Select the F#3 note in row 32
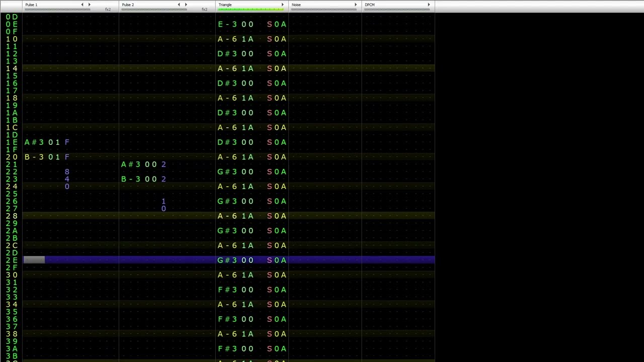Image resolution: width=644 pixels, height=362 pixels. pyautogui.click(x=227, y=290)
